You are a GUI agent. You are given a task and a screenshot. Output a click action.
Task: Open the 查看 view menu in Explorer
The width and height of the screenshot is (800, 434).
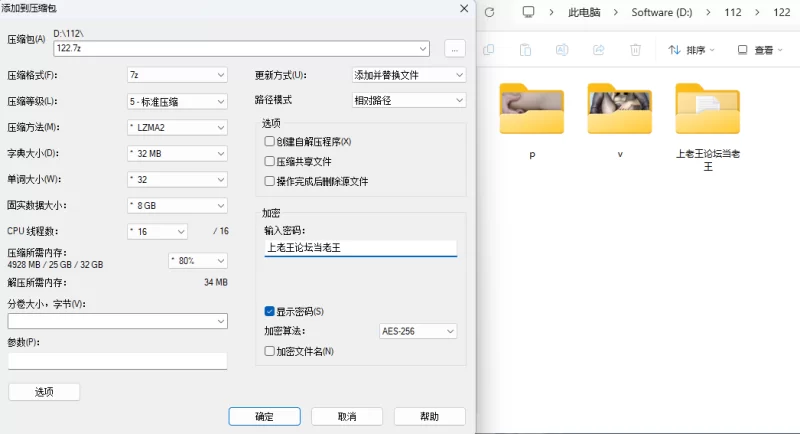(x=760, y=49)
